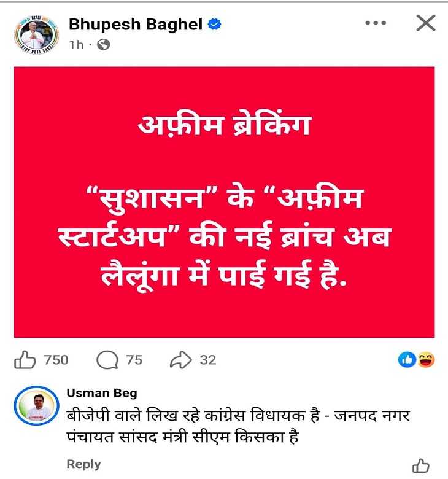The height and width of the screenshot is (479, 448).
Task: Click the Usman Beg commenter name
Action: 102,393
